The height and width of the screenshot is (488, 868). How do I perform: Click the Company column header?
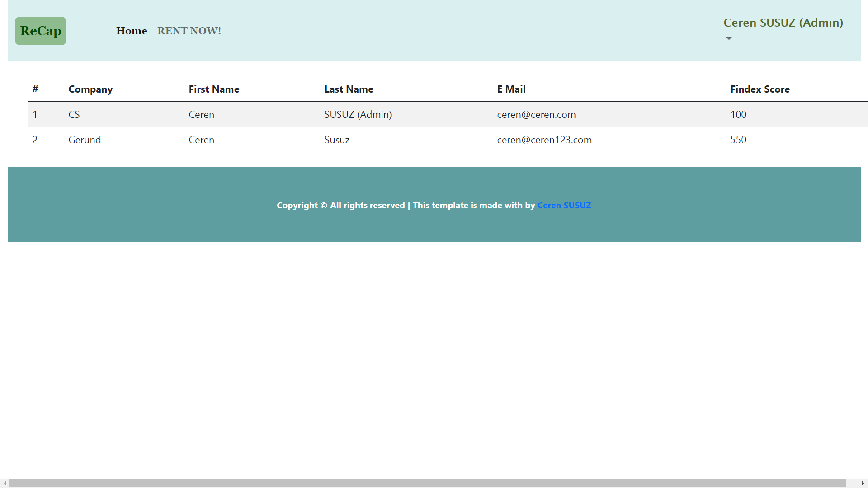click(90, 89)
